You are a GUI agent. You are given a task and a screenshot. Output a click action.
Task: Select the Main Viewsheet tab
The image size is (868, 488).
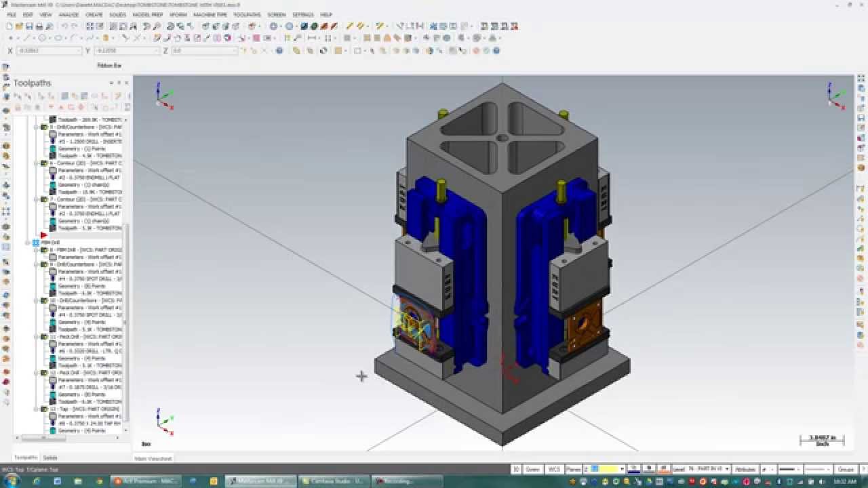click(153, 459)
